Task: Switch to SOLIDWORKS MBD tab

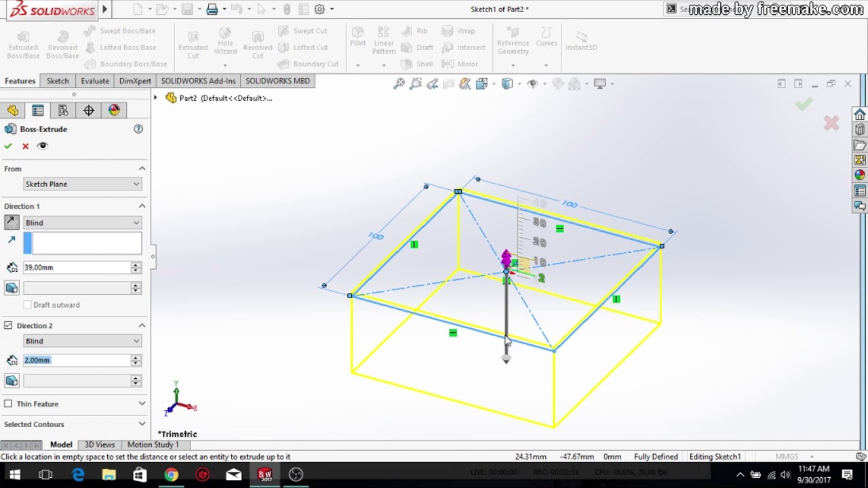Action: coord(277,81)
